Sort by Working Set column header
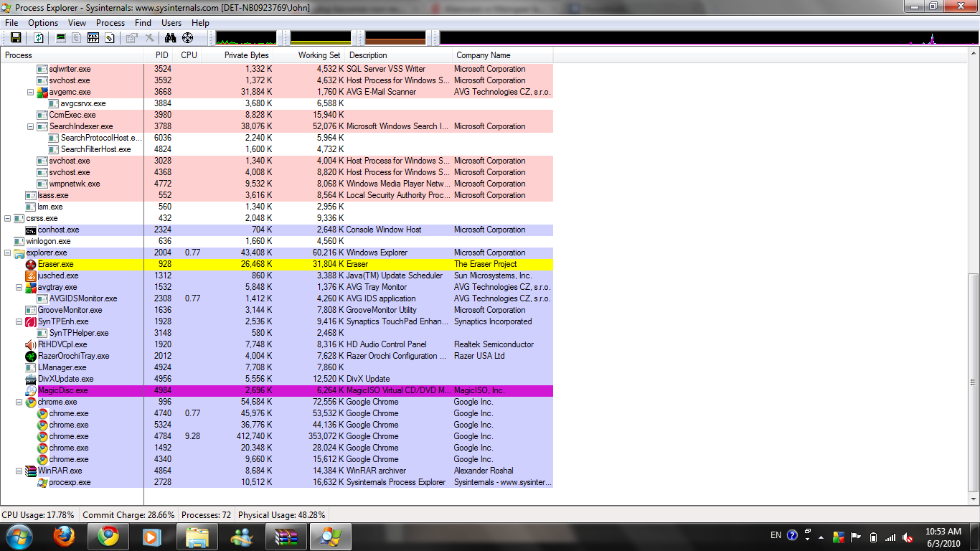This screenshot has width=980, height=551. [309, 55]
